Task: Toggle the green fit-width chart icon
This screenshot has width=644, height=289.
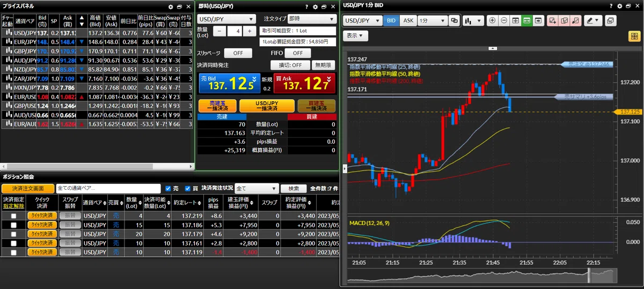Action: 526,20
